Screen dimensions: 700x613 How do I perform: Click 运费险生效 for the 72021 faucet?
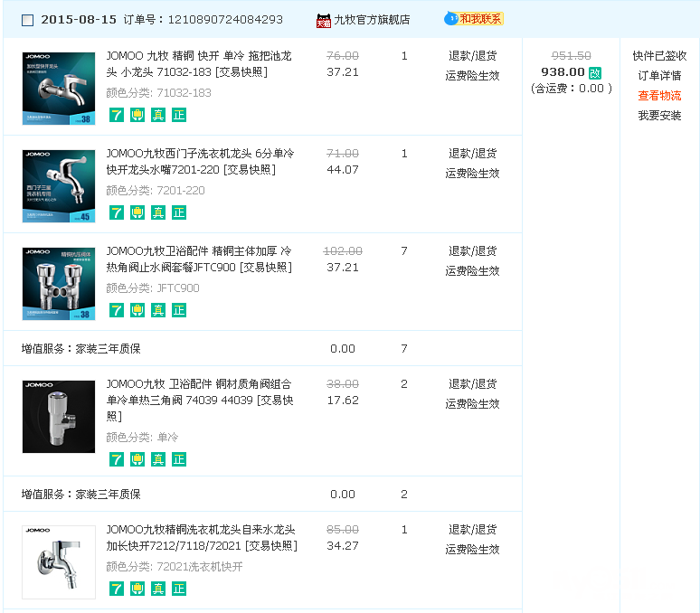point(472,549)
